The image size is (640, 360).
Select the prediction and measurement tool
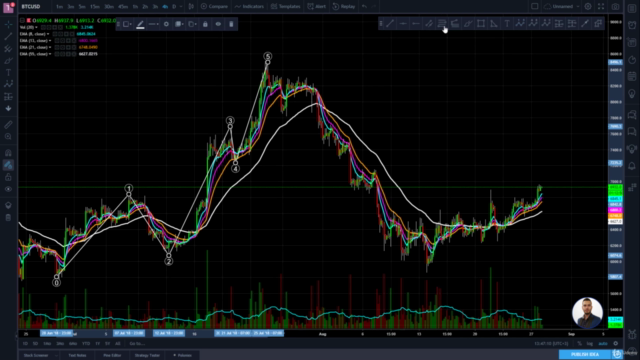click(x=8, y=96)
